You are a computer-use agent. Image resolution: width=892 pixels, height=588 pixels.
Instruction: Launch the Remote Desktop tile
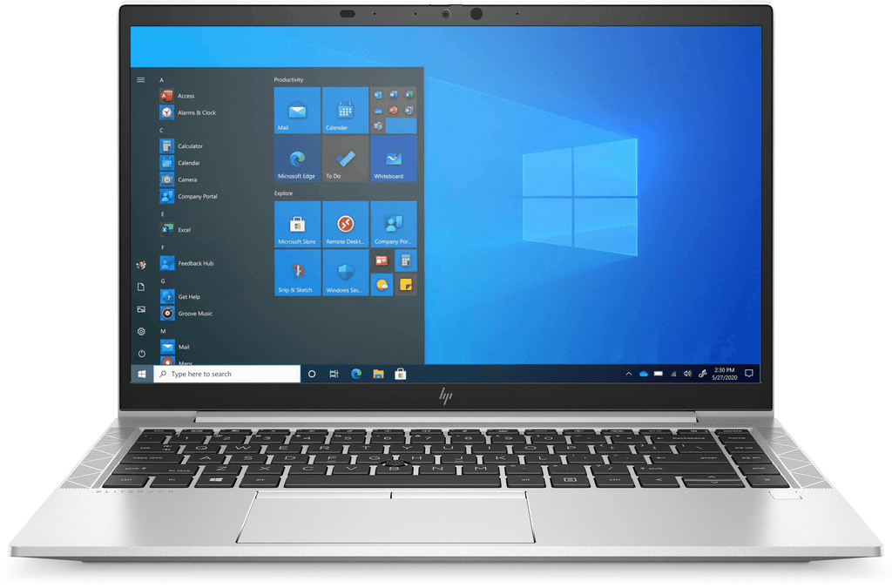(x=345, y=224)
